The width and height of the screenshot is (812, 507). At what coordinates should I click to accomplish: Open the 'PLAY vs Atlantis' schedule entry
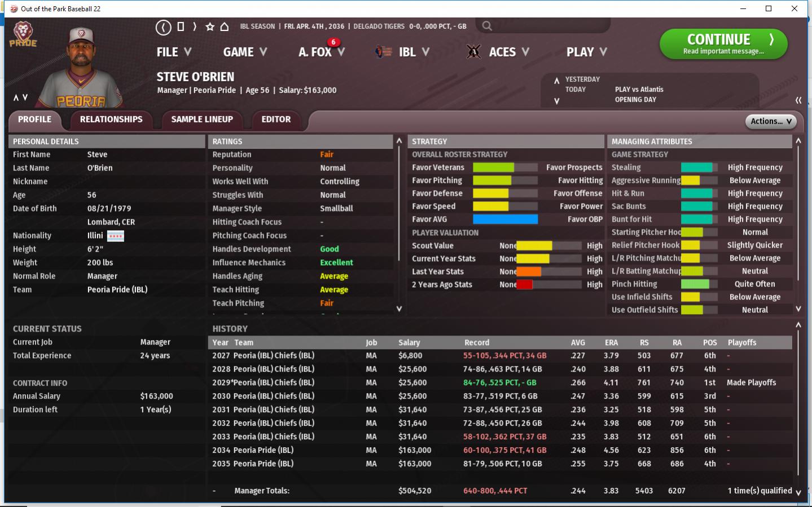[639, 90]
